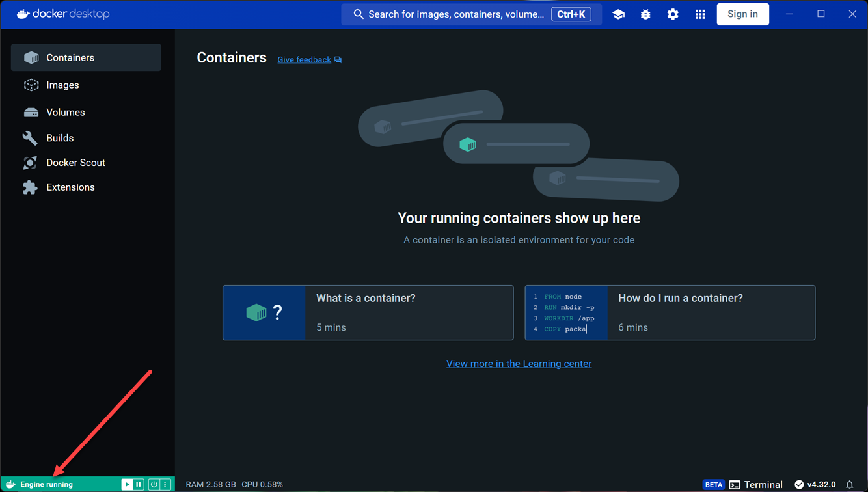Select Docker Scout in the sidebar
This screenshot has height=492, width=868.
[86, 163]
